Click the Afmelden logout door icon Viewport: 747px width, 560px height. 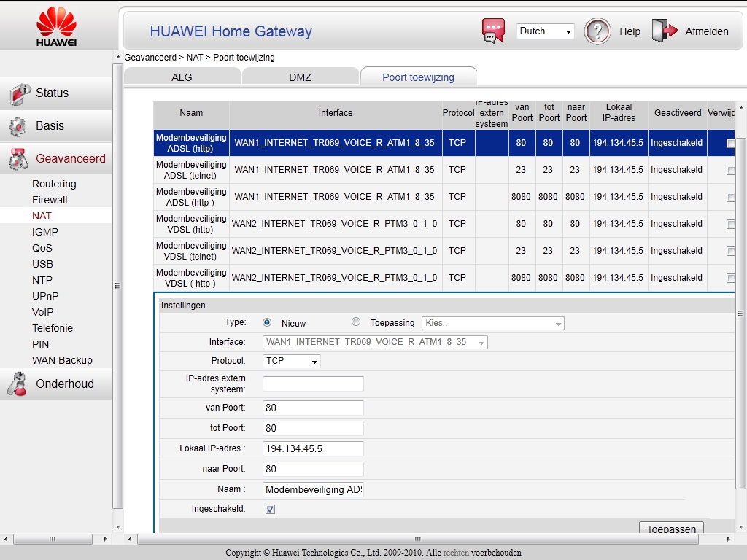tap(665, 31)
